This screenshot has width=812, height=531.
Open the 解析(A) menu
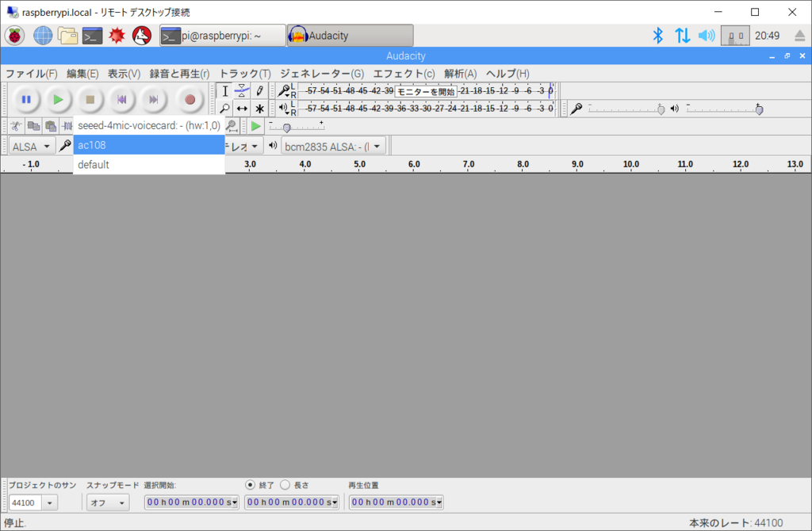pyautogui.click(x=460, y=74)
